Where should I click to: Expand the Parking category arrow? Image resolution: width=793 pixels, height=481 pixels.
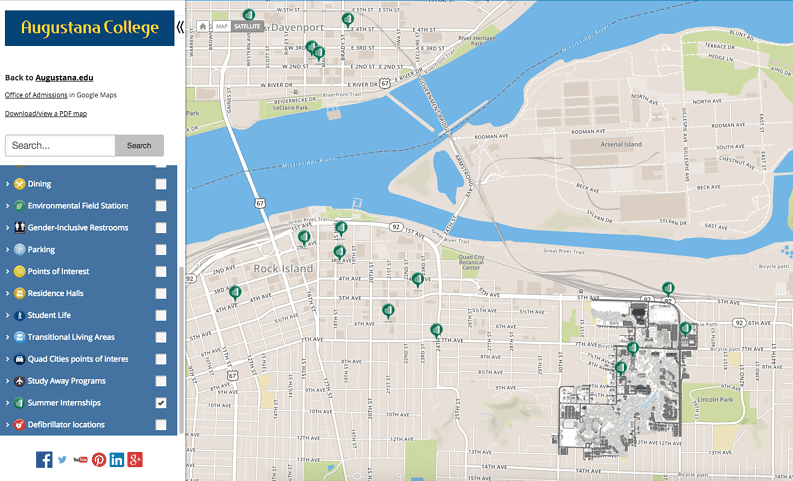click(7, 250)
